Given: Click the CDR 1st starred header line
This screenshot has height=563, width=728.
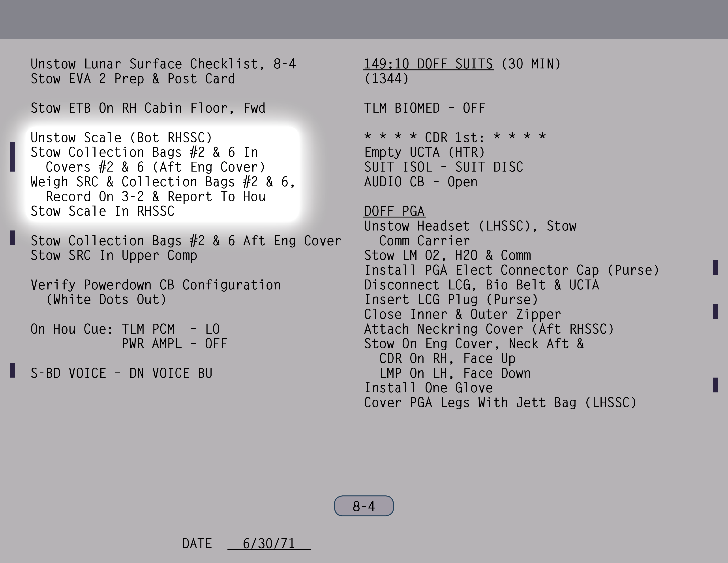Looking at the screenshot, I should pos(455,137).
